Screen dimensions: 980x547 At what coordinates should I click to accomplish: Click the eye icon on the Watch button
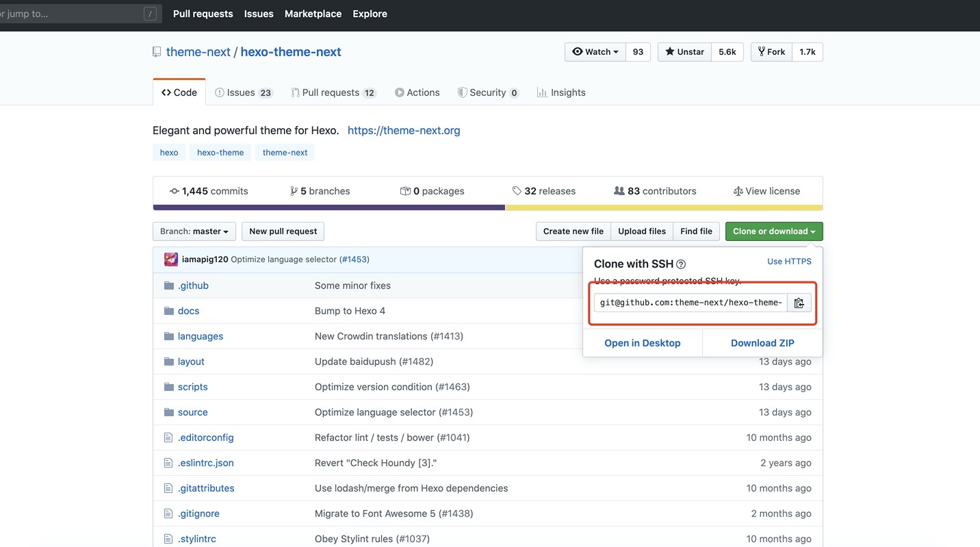[x=578, y=51]
